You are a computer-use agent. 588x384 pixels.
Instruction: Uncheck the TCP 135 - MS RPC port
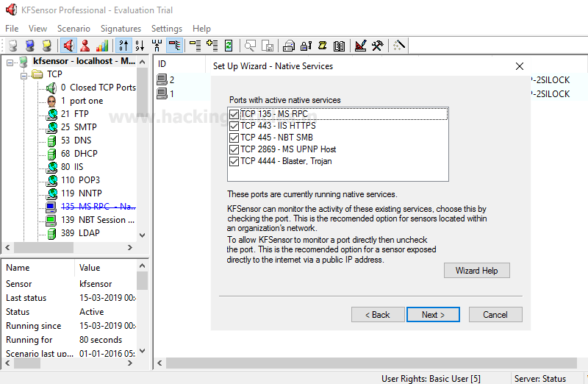pos(234,114)
